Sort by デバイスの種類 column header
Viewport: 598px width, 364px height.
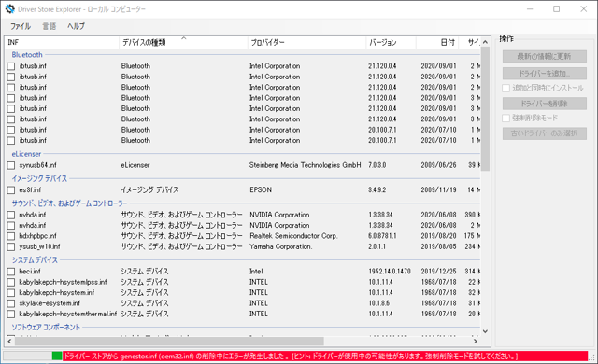coord(183,42)
